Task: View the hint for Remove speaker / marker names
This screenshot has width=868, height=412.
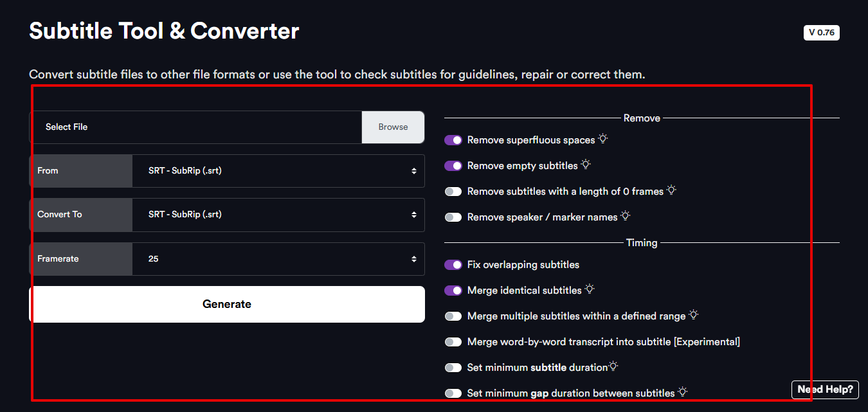Action: click(x=625, y=215)
